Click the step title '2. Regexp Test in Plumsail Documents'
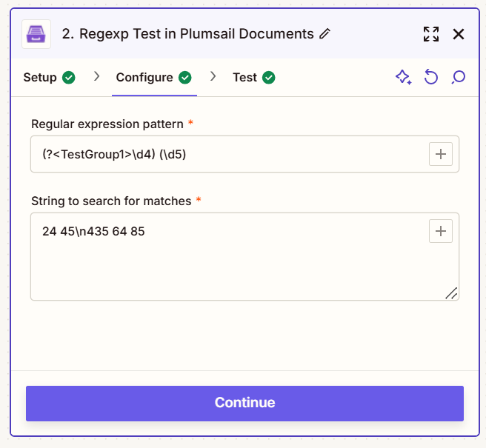 coord(188,34)
